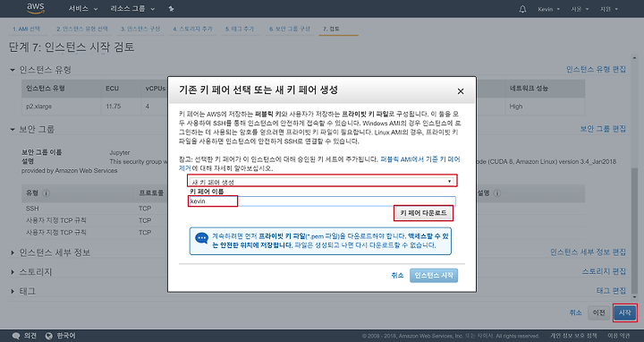This screenshot has width=644, height=342.
Task: Click 태그 편집 link
Action: click(x=611, y=291)
